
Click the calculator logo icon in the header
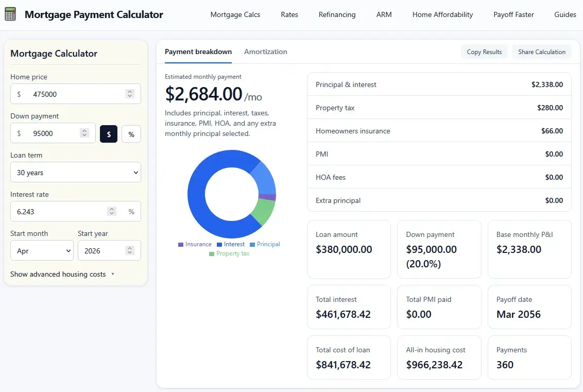tap(11, 14)
